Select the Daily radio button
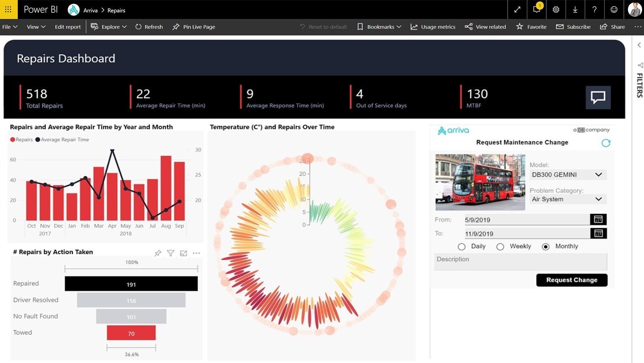This screenshot has width=644, height=363. click(462, 247)
